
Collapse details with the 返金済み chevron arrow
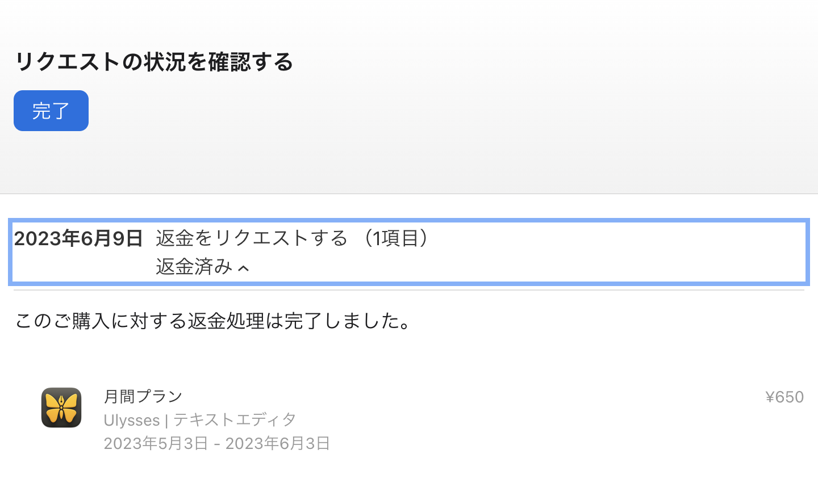(x=243, y=268)
